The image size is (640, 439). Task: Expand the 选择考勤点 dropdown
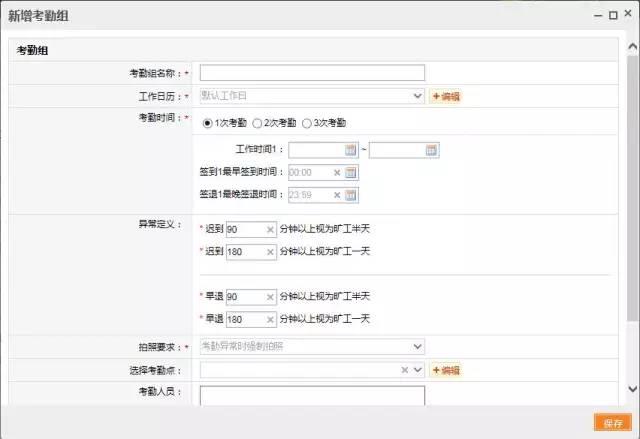tap(418, 370)
